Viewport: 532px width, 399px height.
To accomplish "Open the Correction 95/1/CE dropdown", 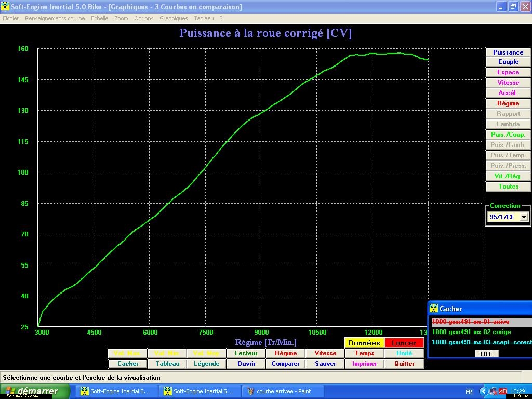I will coord(523,217).
